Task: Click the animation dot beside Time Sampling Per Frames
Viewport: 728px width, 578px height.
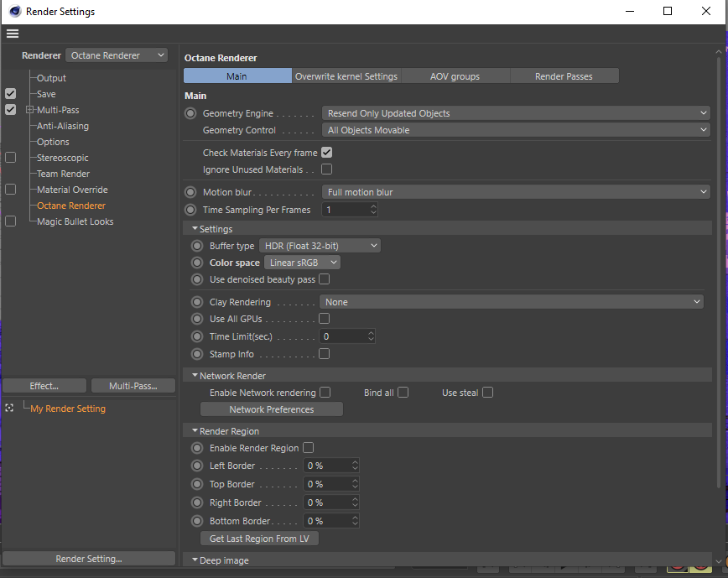Action: click(190, 210)
